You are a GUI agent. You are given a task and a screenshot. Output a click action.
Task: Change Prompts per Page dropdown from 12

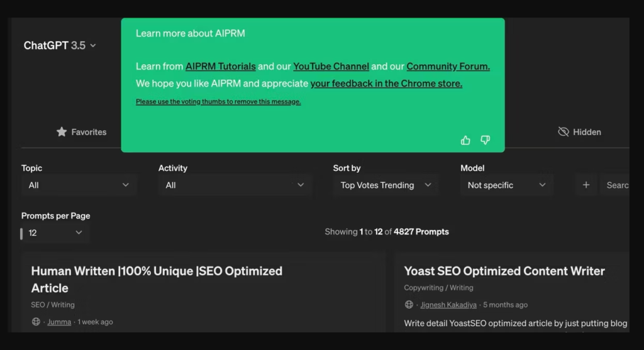55,232
